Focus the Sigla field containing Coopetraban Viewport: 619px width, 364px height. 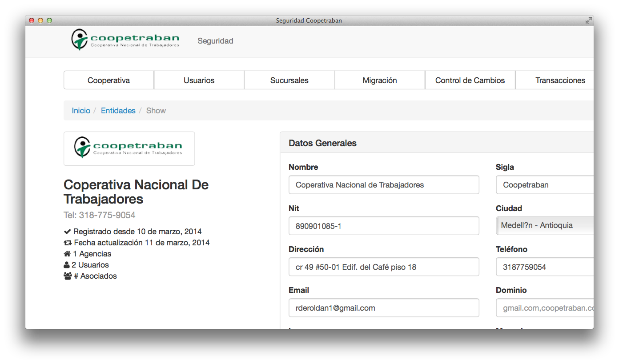coord(545,185)
